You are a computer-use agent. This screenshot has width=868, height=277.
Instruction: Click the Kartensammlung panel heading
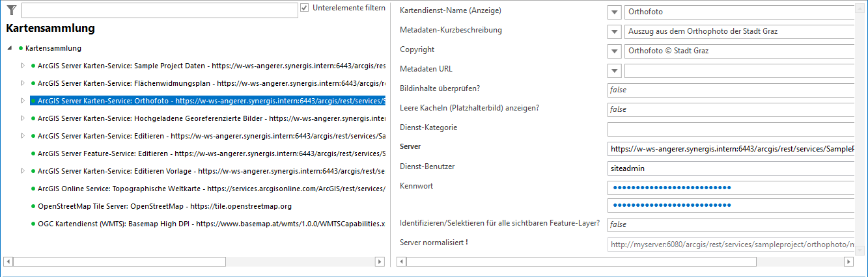(x=50, y=29)
